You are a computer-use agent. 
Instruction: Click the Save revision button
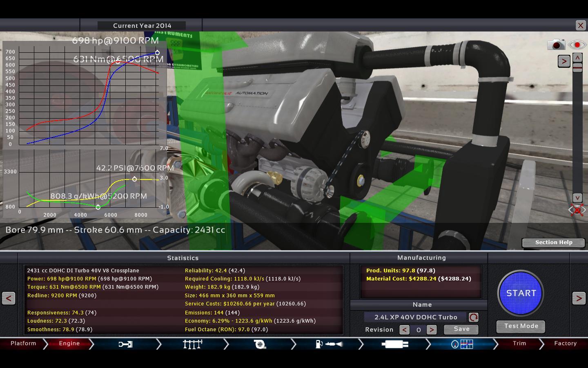pyautogui.click(x=461, y=329)
